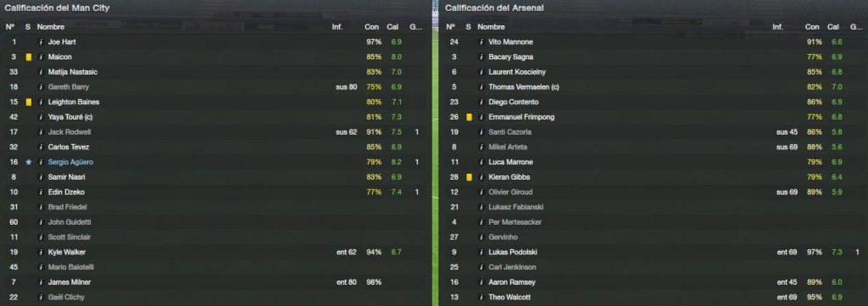
Task: Select the Kyle Walker substitute row
Action: tap(214, 253)
